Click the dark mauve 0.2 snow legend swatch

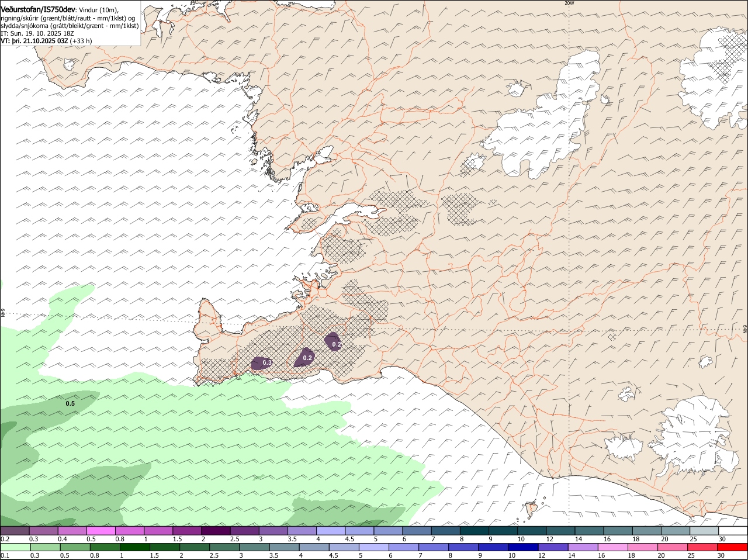tap(15, 531)
